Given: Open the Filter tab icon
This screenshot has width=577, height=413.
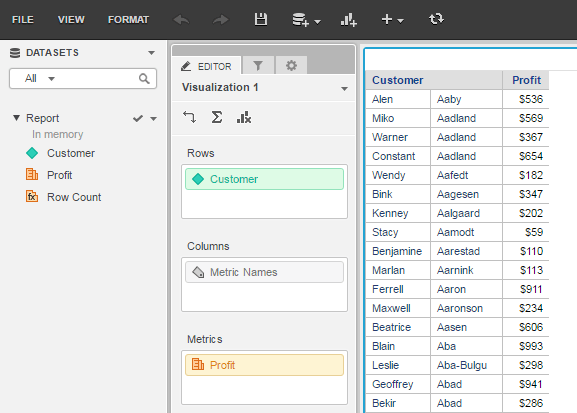Looking at the screenshot, I should pyautogui.click(x=258, y=66).
